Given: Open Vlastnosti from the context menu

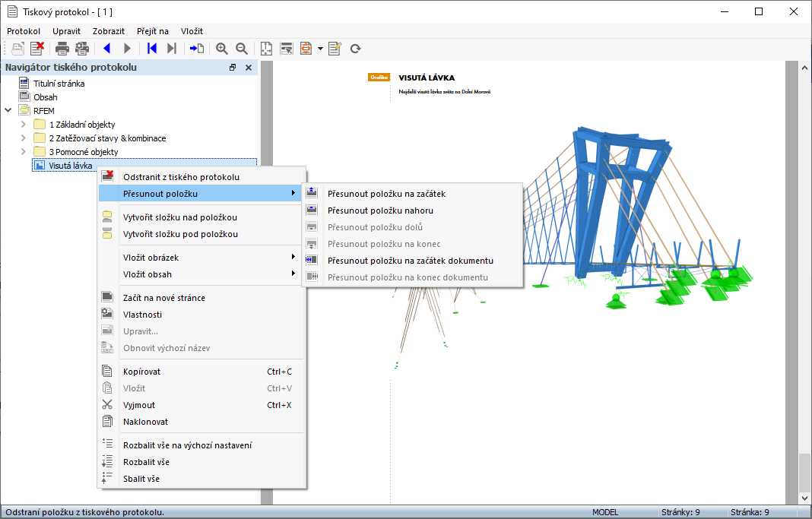Looking at the screenshot, I should (201, 315).
